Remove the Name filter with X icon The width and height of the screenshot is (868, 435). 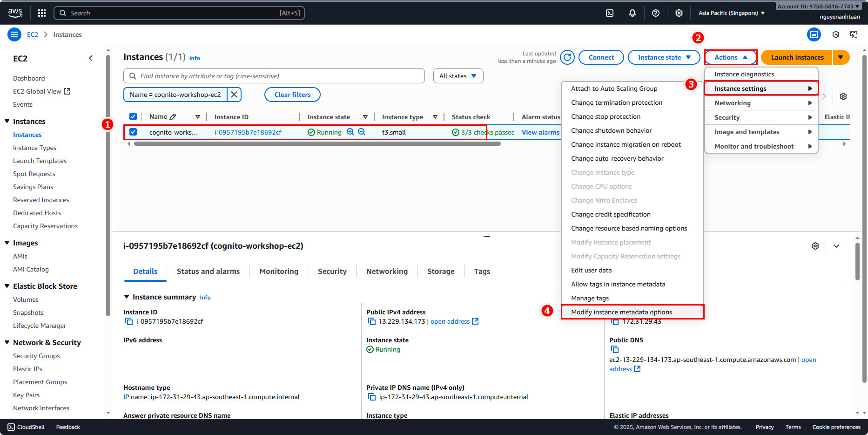(234, 95)
